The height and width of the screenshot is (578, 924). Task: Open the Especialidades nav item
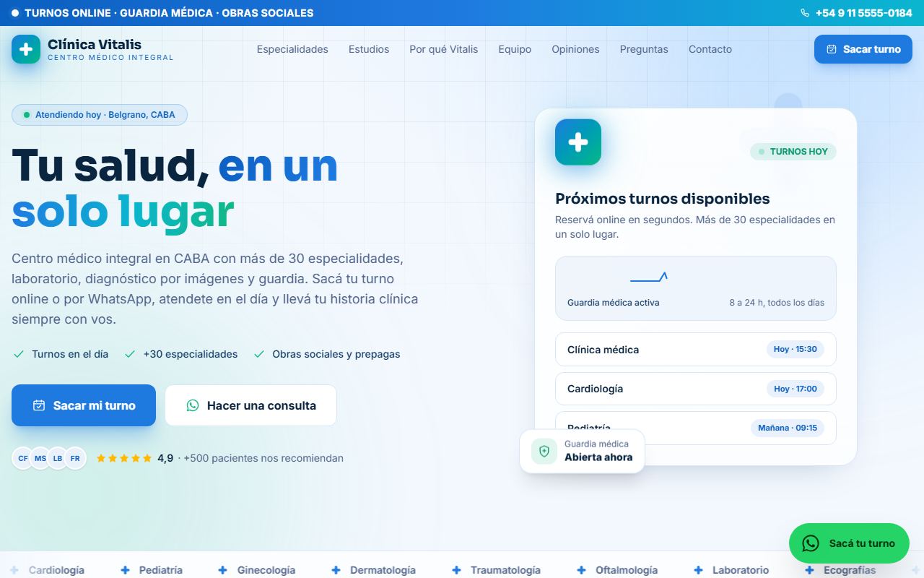[x=292, y=49]
